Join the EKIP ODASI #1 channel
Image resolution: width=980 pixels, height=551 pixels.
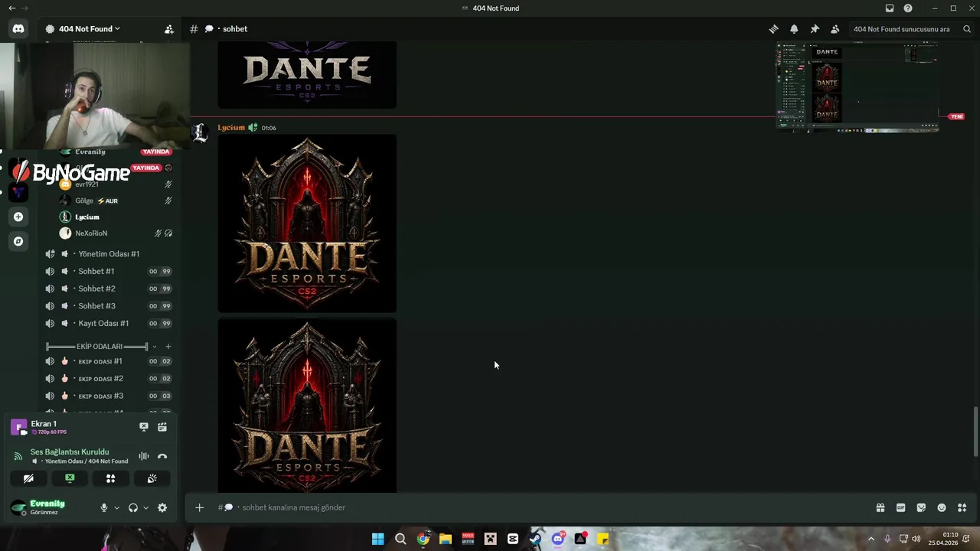click(x=108, y=361)
